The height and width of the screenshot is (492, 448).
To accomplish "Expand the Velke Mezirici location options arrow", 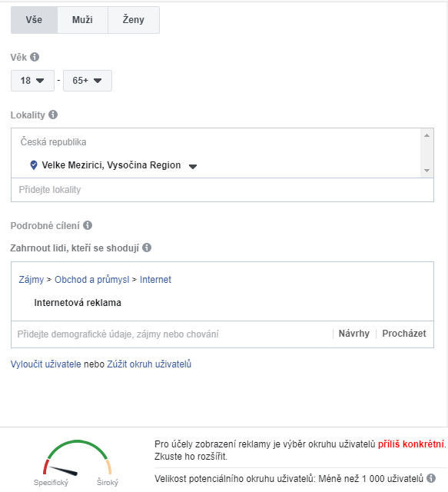I will pos(193,166).
